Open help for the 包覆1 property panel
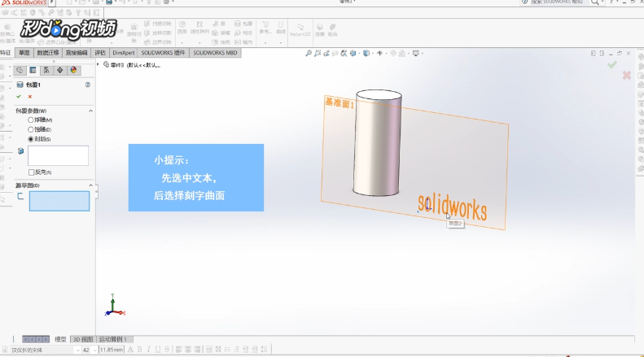 point(87,85)
